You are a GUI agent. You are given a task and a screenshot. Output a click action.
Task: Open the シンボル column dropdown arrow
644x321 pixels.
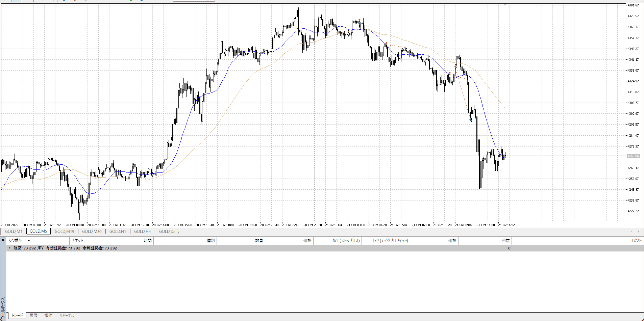(x=29, y=241)
